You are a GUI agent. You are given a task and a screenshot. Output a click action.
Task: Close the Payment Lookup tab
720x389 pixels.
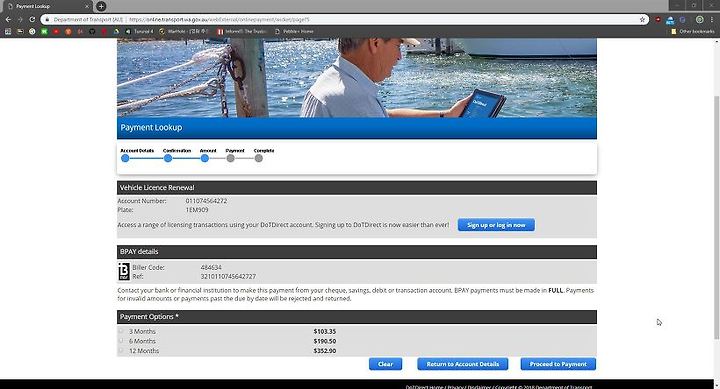[x=87, y=6]
